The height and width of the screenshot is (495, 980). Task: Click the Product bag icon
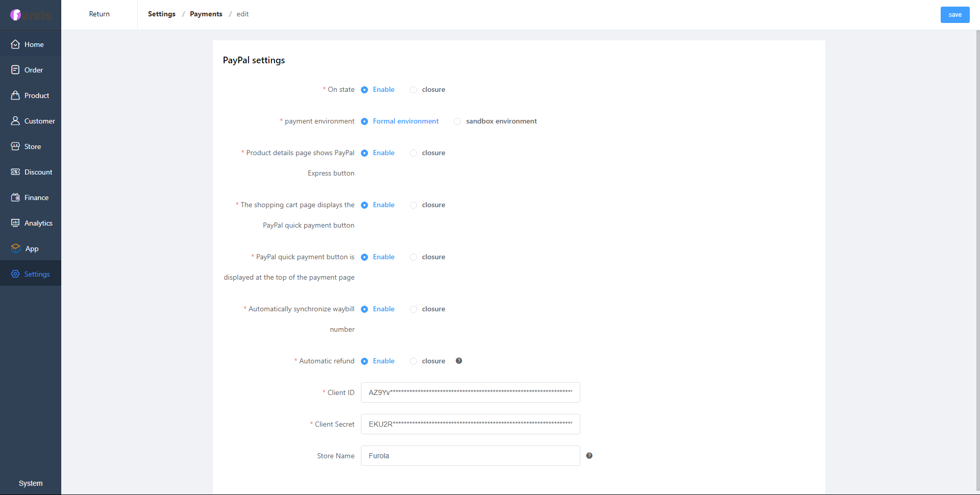[15, 95]
